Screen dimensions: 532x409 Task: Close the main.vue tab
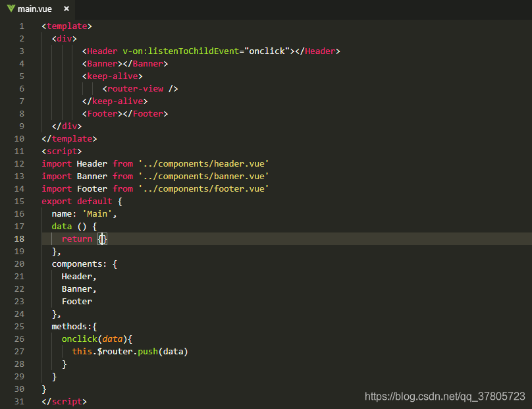[66, 9]
